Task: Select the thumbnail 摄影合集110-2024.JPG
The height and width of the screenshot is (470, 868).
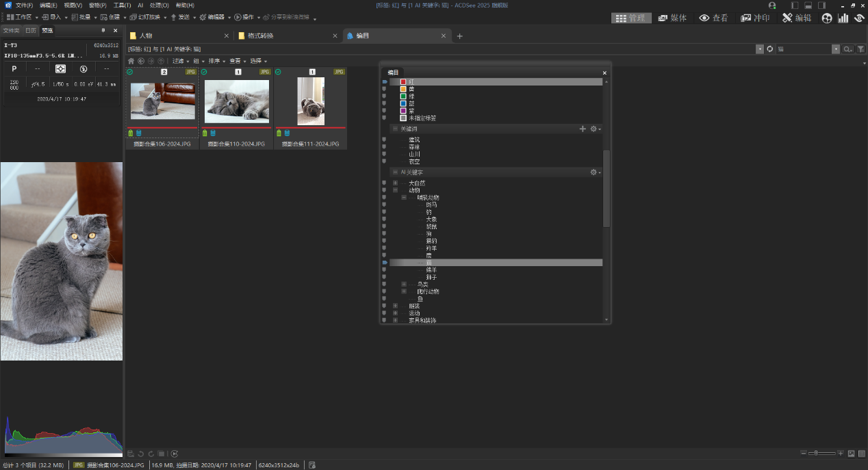Action: click(x=237, y=101)
